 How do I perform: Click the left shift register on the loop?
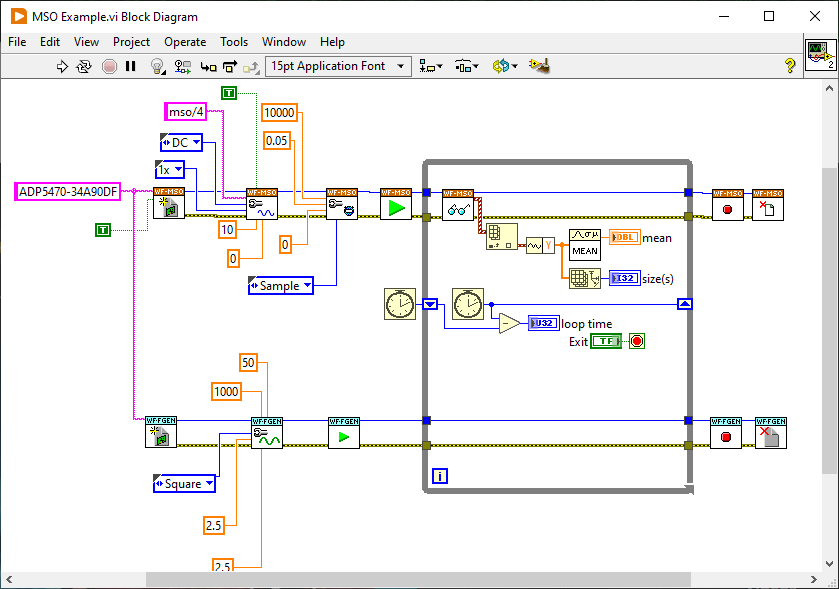click(x=430, y=304)
